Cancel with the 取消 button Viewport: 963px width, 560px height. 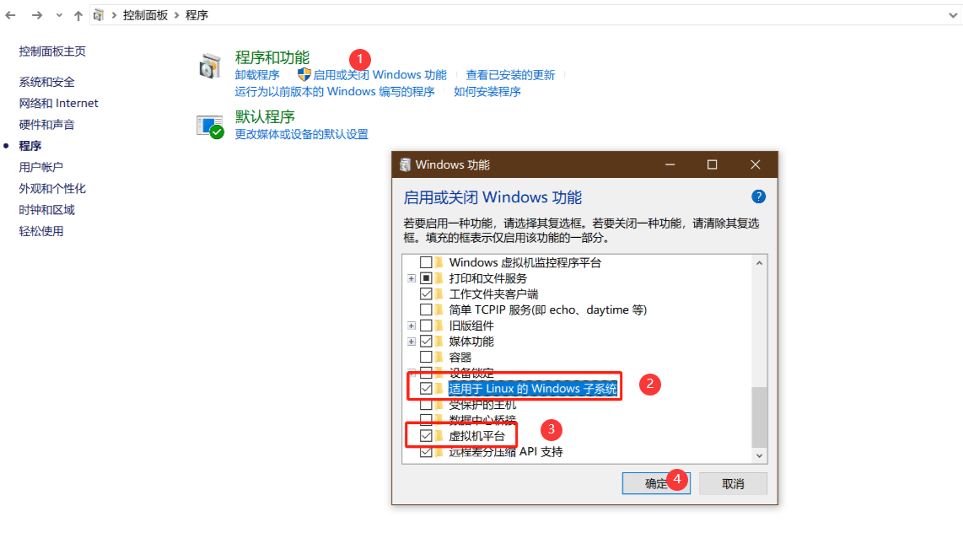[733, 484]
